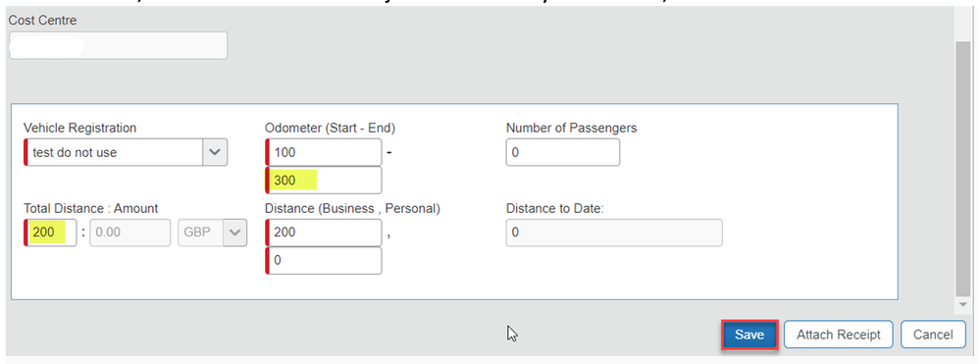The width and height of the screenshot is (980, 364).
Task: Click the Odometer (Start - End) label
Action: (330, 129)
